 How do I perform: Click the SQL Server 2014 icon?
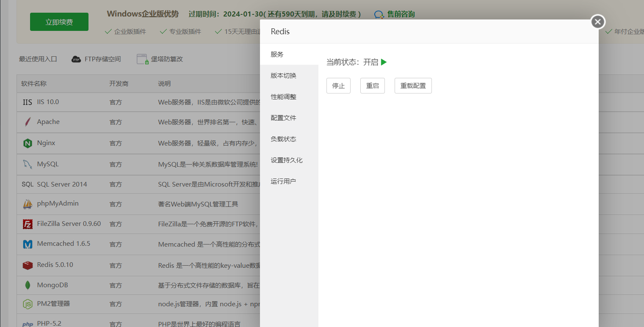(28, 184)
